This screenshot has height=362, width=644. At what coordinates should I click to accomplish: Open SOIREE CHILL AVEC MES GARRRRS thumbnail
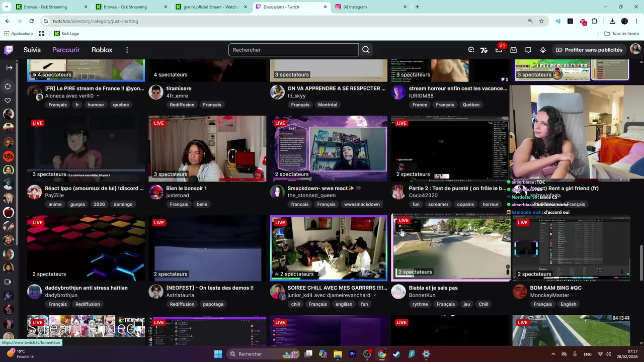pos(329,248)
